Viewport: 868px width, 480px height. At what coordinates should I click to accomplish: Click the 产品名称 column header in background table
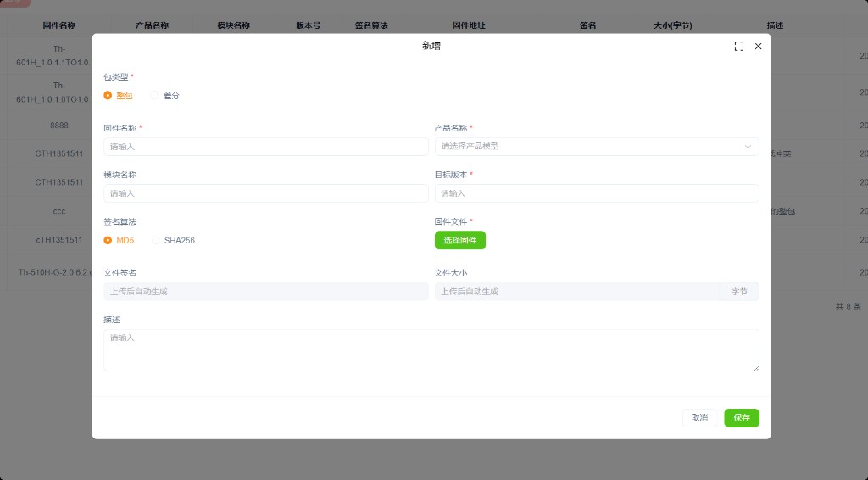pyautogui.click(x=153, y=25)
